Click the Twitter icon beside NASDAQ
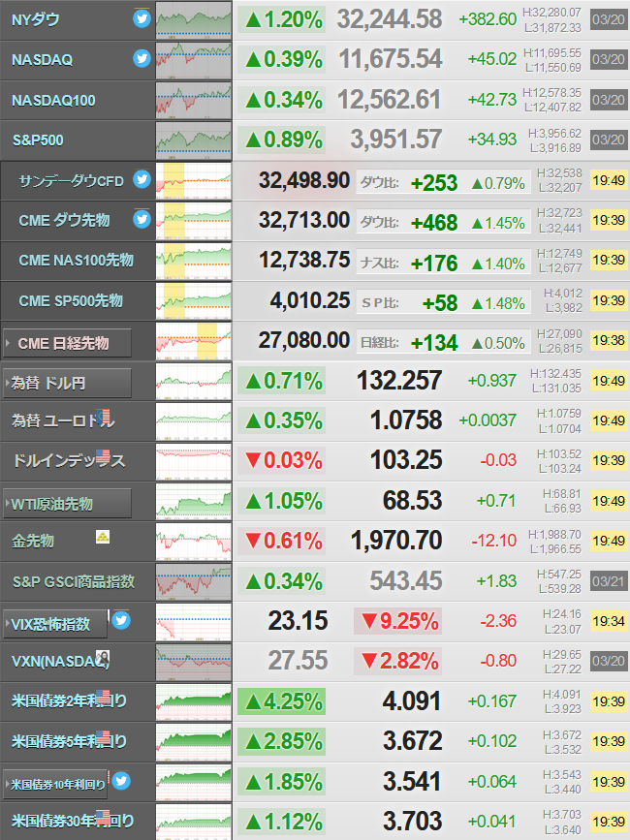This screenshot has width=630, height=840. (x=142, y=58)
